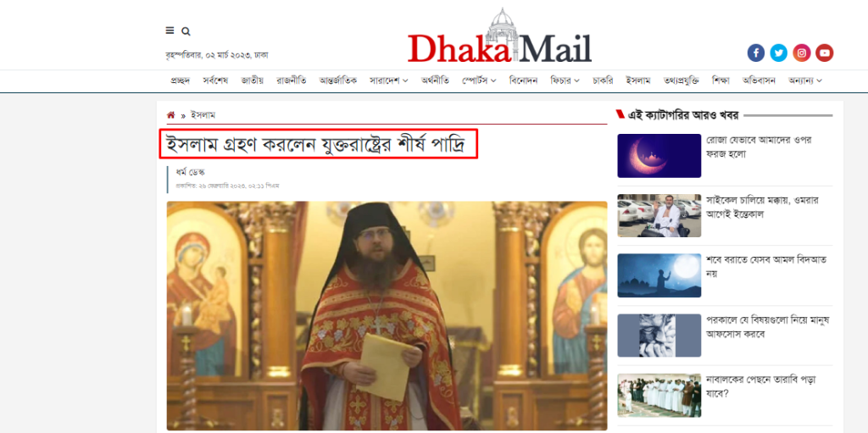Open Dhaka Mail Facebook page icon
This screenshot has width=868, height=433.
(x=755, y=53)
